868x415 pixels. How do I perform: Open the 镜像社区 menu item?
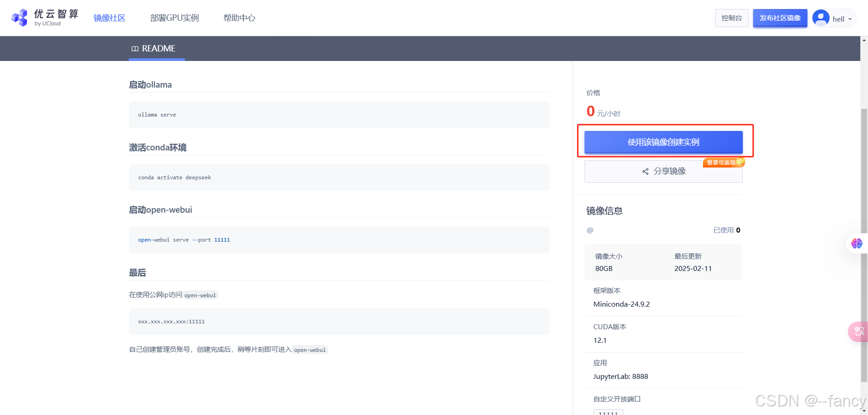(109, 18)
